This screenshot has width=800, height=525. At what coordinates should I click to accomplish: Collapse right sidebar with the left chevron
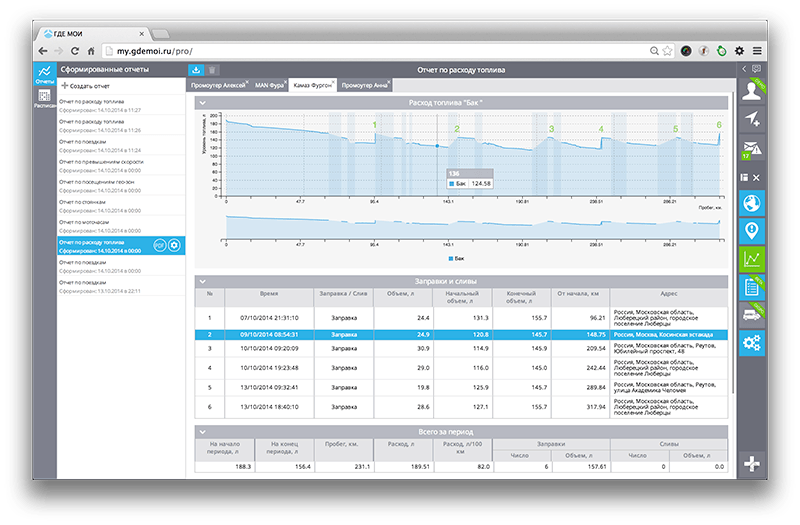coord(744,68)
